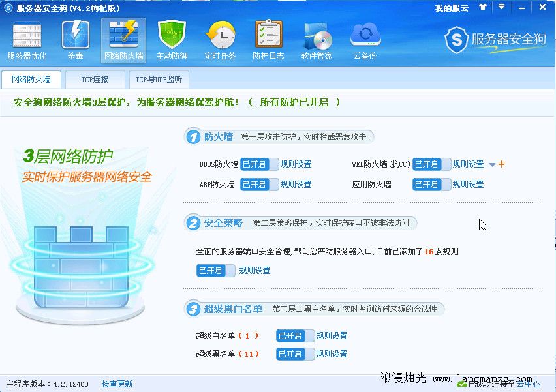
Task: Toggle the 超级黑名单 switch
Action: [296, 354]
